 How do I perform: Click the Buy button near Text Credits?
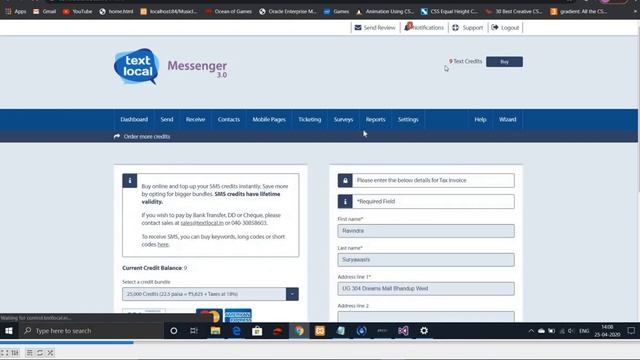(504, 62)
